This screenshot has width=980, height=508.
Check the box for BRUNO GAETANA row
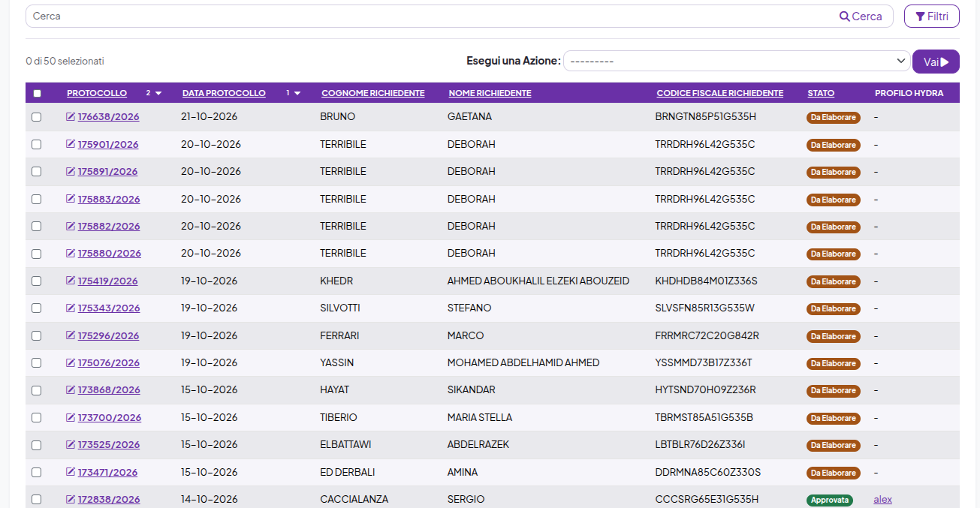point(37,117)
